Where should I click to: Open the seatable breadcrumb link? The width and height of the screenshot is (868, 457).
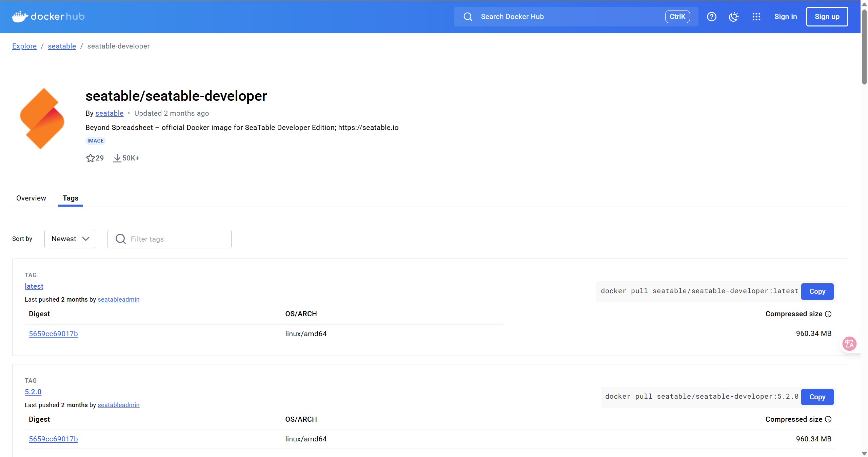click(62, 46)
